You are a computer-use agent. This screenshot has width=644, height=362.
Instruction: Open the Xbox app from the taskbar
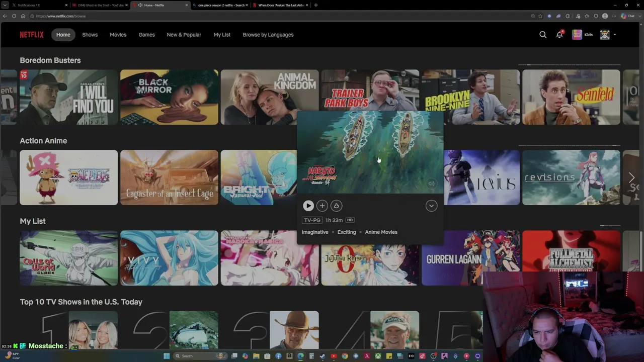[378, 356]
